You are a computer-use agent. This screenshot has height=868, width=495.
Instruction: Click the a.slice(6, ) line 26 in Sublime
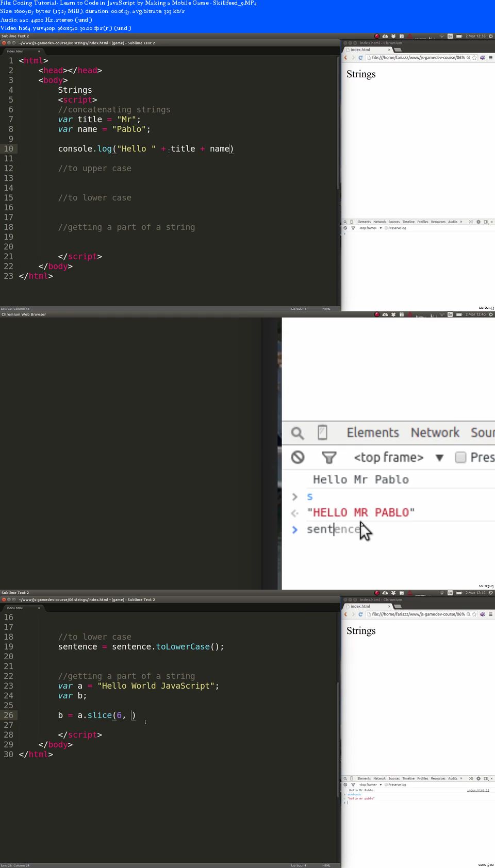tap(97, 715)
